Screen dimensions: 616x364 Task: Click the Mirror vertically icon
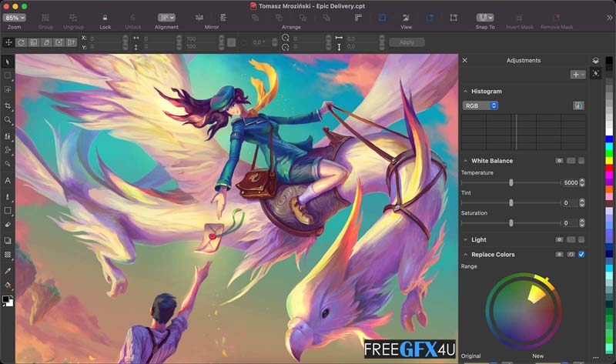click(223, 18)
